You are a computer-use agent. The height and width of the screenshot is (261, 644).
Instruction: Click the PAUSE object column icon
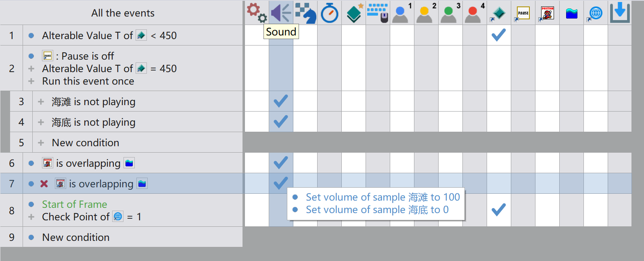click(523, 13)
